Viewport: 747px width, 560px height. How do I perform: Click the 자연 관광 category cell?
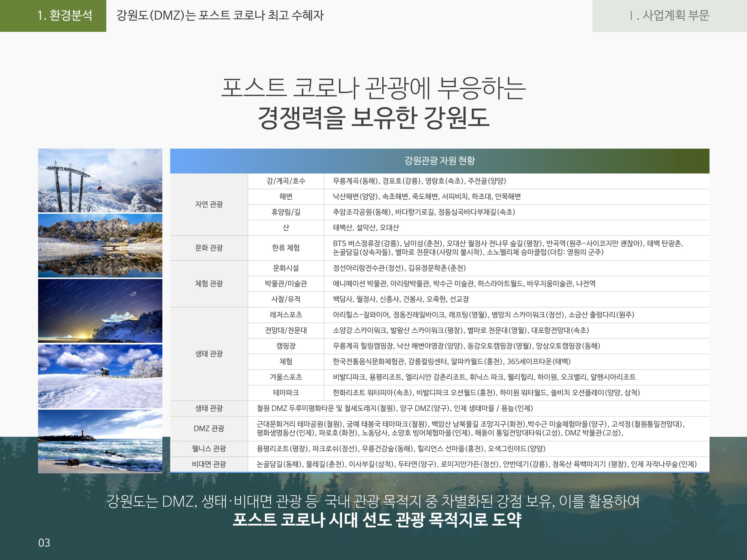pyautogui.click(x=209, y=204)
